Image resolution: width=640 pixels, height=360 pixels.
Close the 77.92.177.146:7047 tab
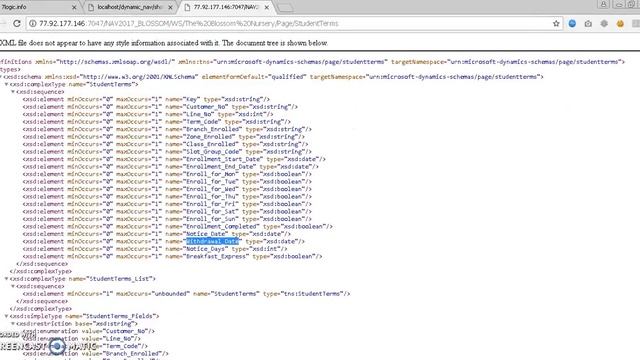267,7
